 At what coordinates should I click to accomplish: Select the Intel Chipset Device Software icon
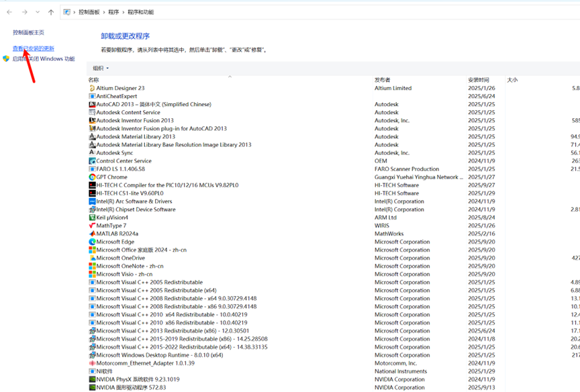pyautogui.click(x=92, y=209)
